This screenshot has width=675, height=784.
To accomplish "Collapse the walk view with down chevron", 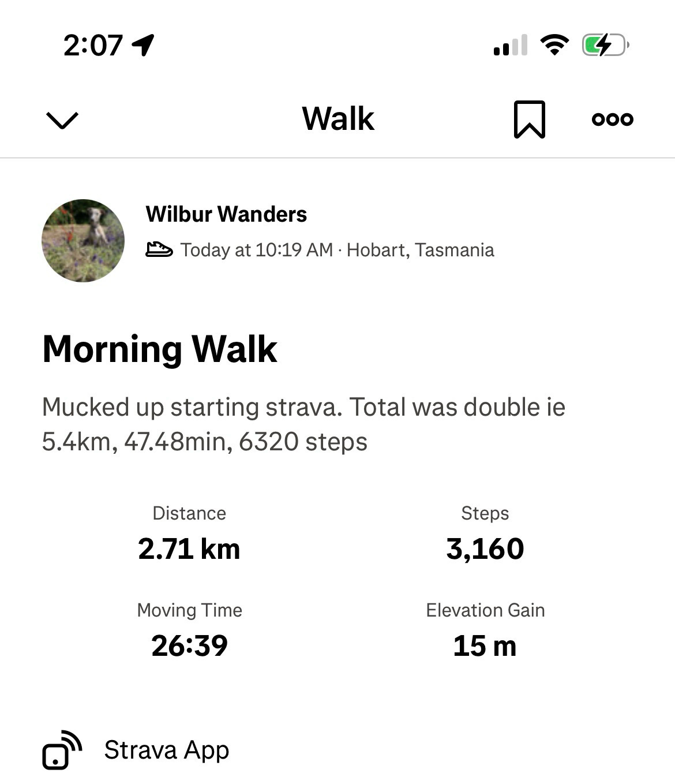I will 62,120.
